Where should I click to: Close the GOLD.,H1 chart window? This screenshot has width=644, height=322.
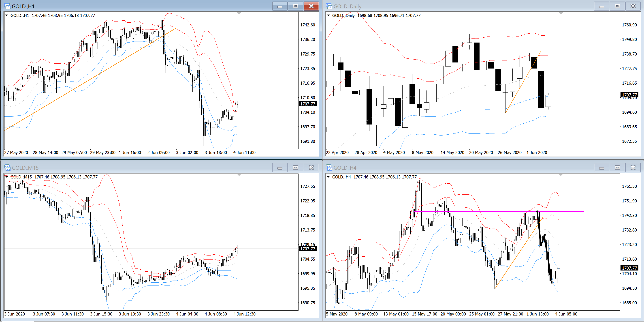pos(311,6)
